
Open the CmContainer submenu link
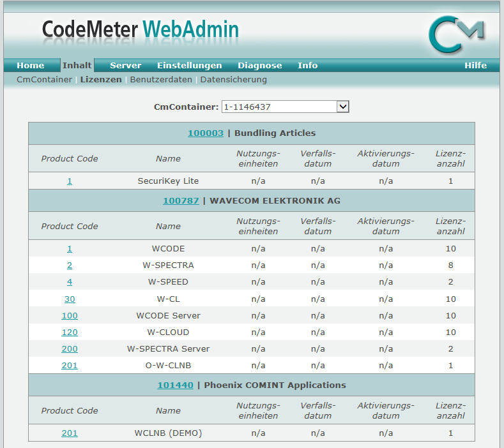click(x=44, y=80)
